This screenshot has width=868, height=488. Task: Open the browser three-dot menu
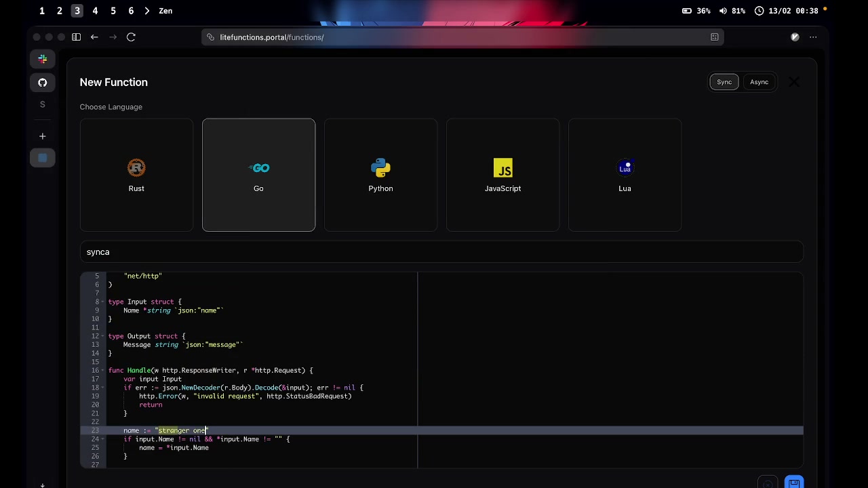[813, 37]
